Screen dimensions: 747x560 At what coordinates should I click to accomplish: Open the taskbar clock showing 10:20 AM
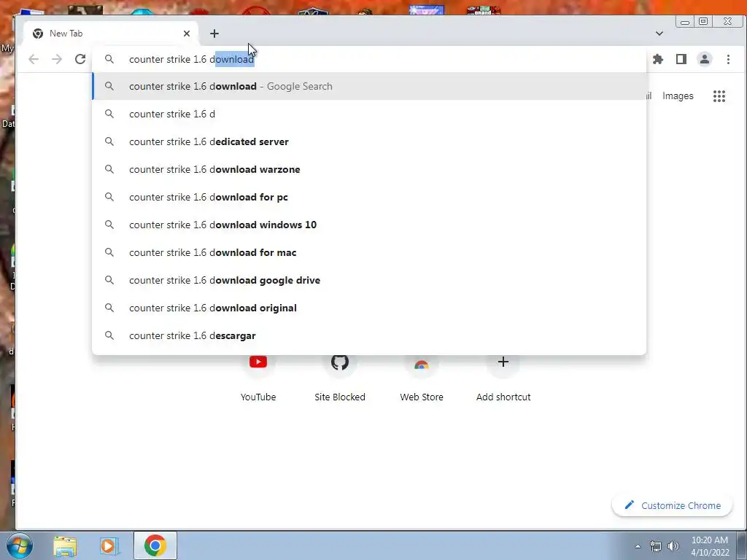(x=710, y=546)
